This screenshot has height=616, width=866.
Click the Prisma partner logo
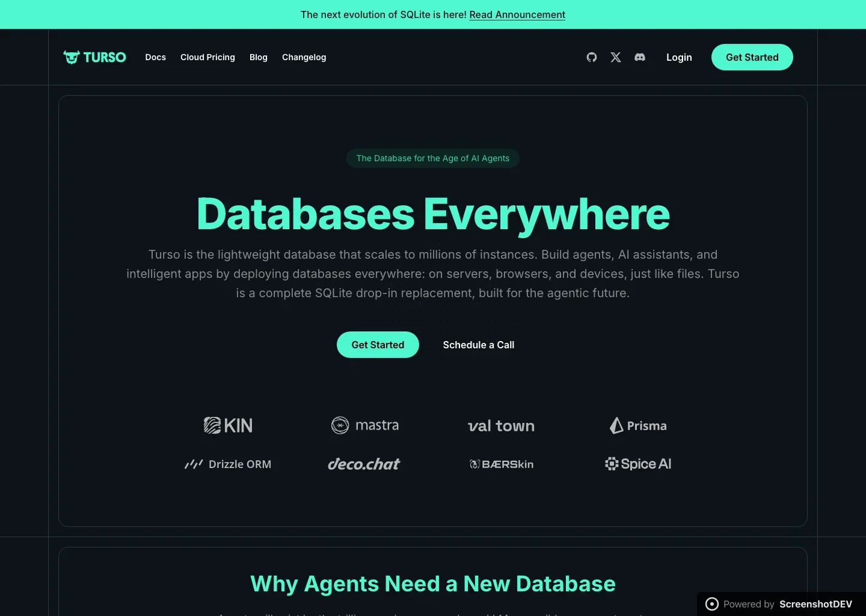pyautogui.click(x=638, y=425)
